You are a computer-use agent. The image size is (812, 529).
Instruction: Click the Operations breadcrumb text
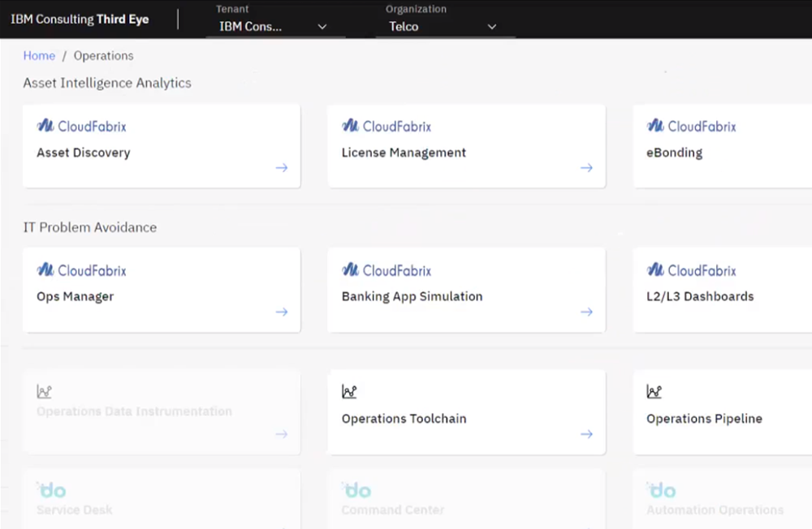[x=104, y=55]
